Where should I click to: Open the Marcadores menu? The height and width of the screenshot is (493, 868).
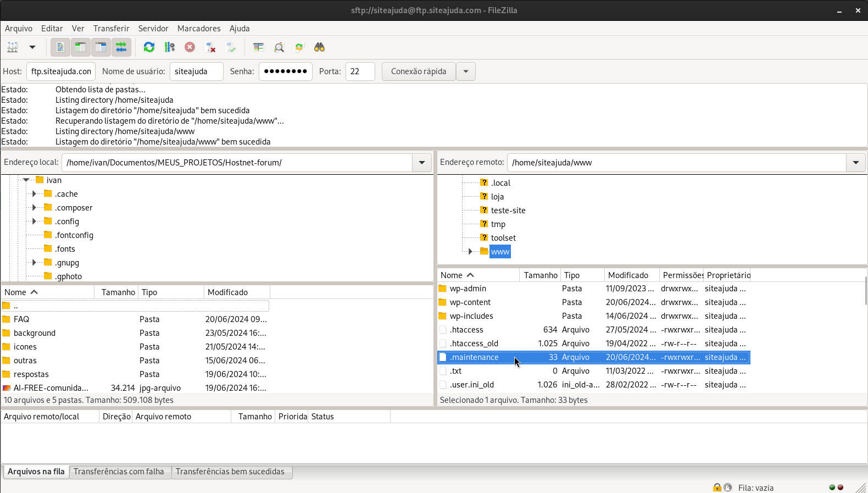pyautogui.click(x=199, y=29)
